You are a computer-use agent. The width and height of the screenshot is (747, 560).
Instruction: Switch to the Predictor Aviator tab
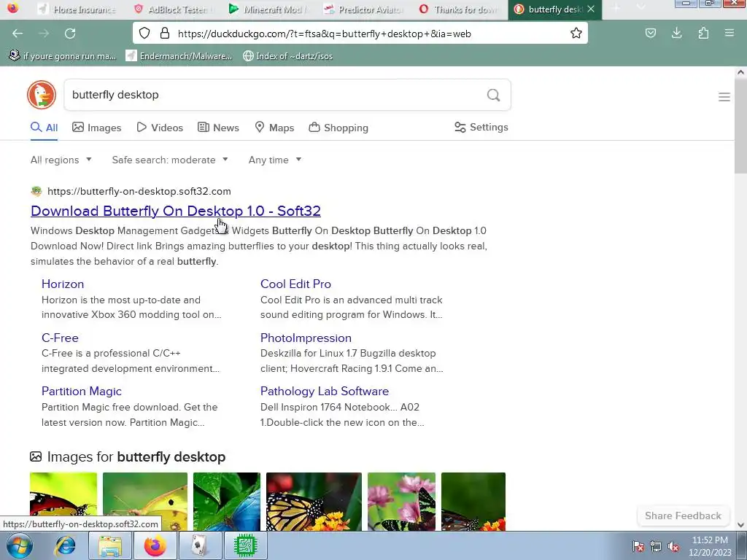(x=364, y=9)
